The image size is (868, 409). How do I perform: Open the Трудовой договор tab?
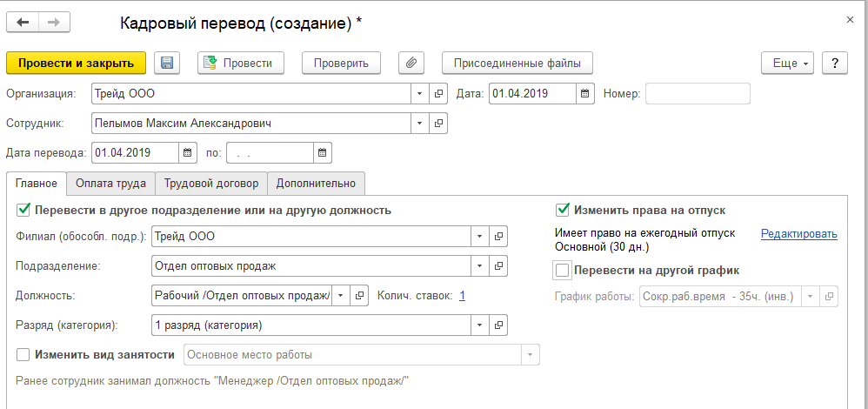pyautogui.click(x=210, y=184)
